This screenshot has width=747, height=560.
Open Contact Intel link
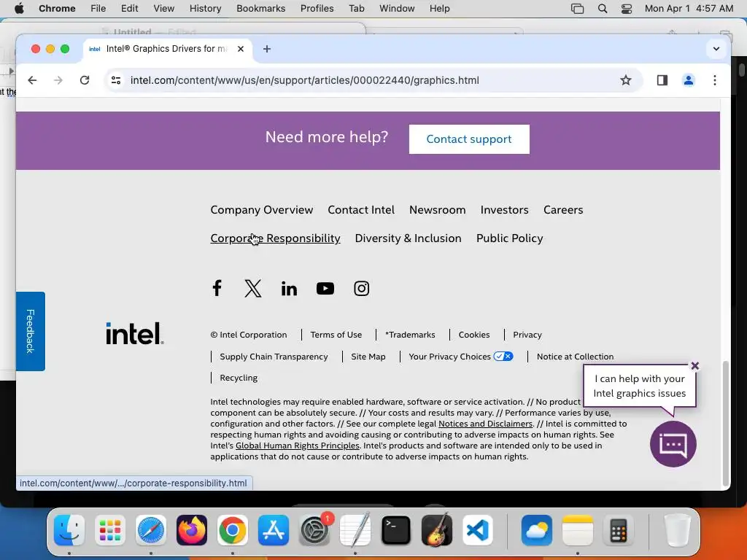[361, 210]
